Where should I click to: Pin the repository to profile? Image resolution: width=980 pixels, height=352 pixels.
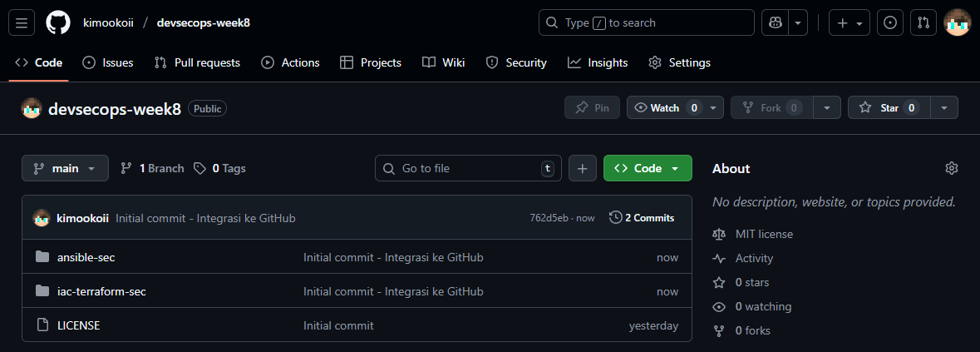592,107
